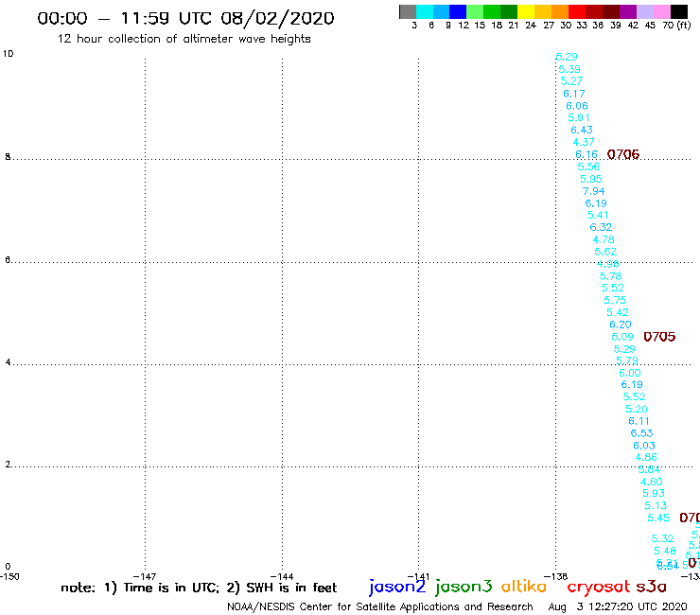
Task: Select the jason3 satellite label
Action: [x=464, y=587]
